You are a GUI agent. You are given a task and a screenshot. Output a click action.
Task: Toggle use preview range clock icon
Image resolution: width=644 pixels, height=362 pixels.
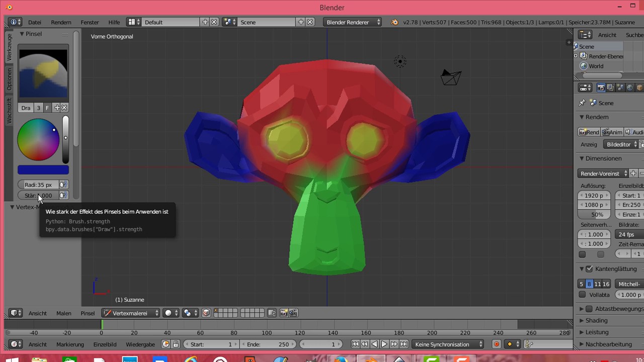(166, 344)
